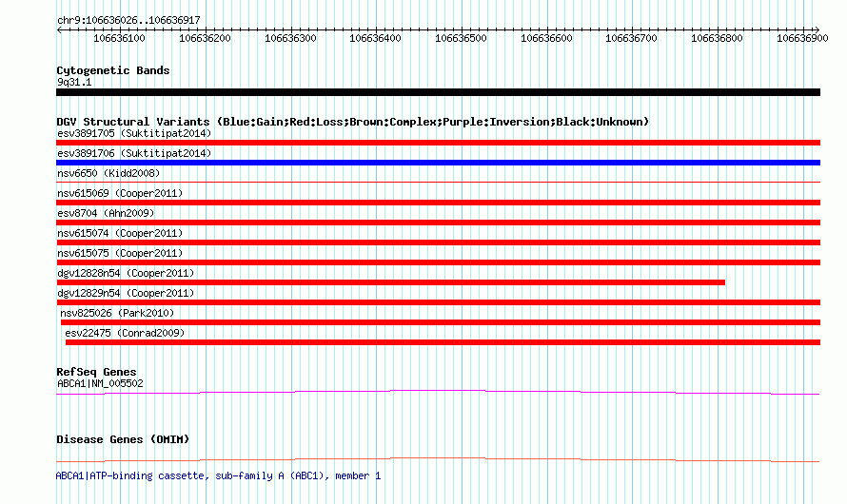The height and width of the screenshot is (504, 847).
Task: Click the ruler tick label 106636500
Action: pos(461,38)
